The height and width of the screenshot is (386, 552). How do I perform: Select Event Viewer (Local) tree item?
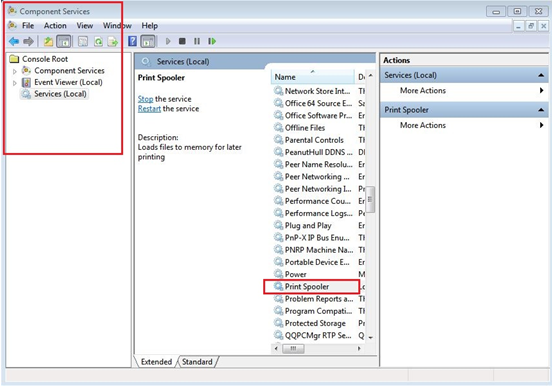point(68,82)
